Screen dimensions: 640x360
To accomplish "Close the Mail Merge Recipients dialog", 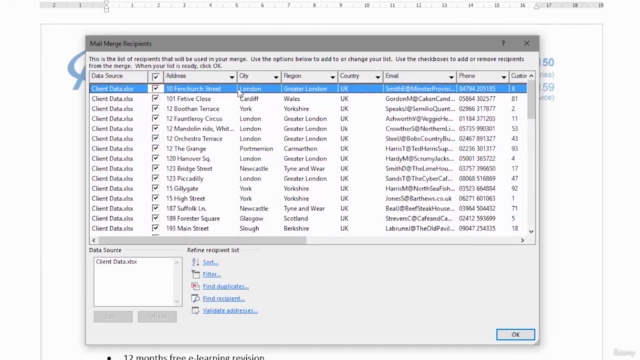I will tap(527, 43).
